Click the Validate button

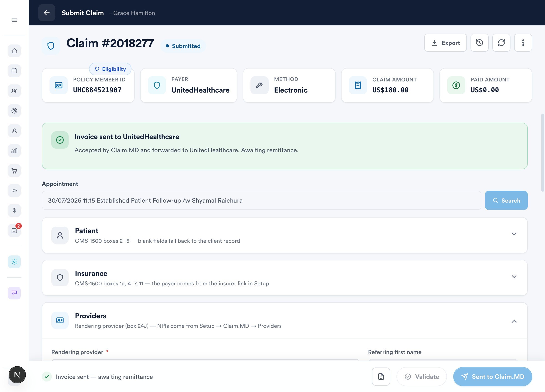[x=421, y=377]
